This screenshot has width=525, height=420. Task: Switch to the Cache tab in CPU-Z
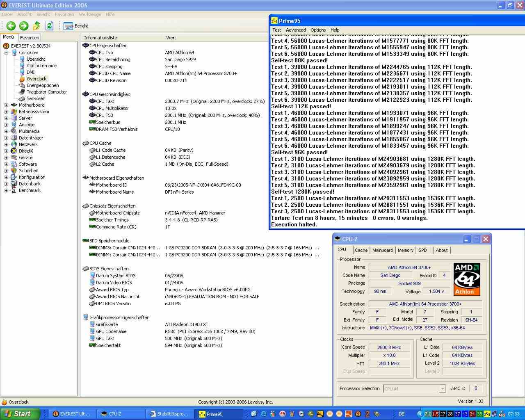[361, 250]
